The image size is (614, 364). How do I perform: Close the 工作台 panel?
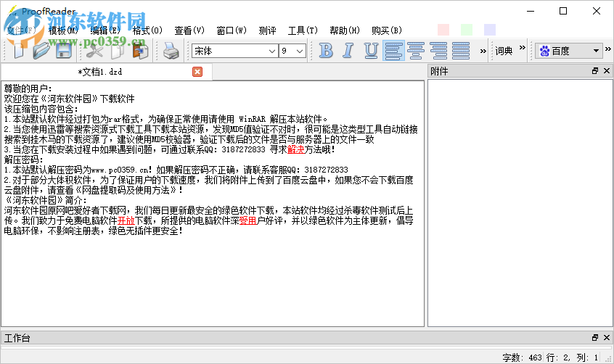[x=607, y=337]
